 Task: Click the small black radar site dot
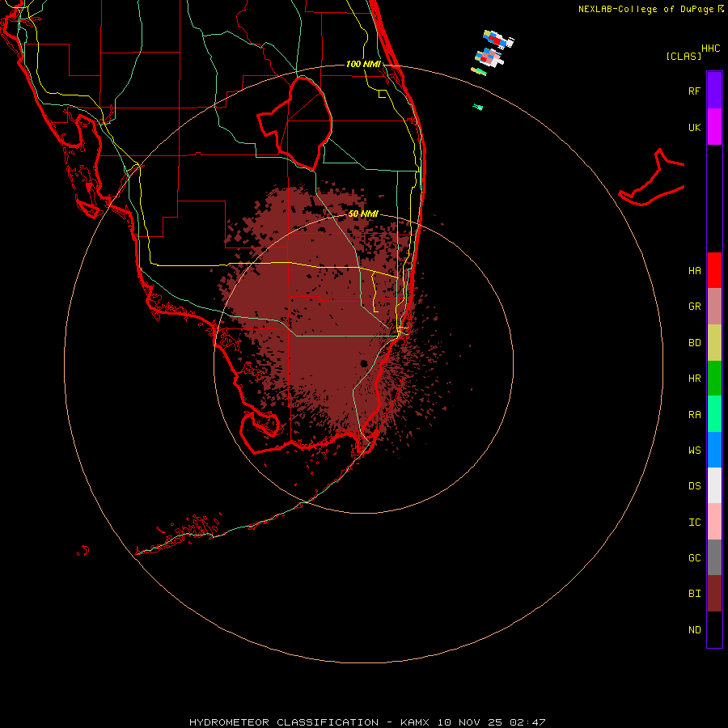tap(363, 363)
